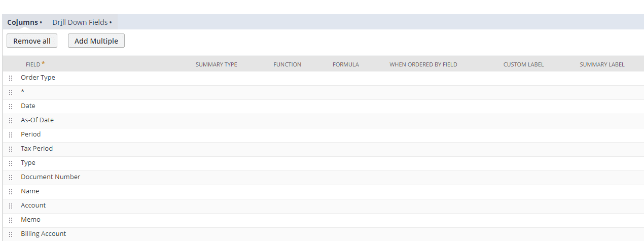Click the CUSTOM LABEL column header
644x241 pixels.
[523, 64]
